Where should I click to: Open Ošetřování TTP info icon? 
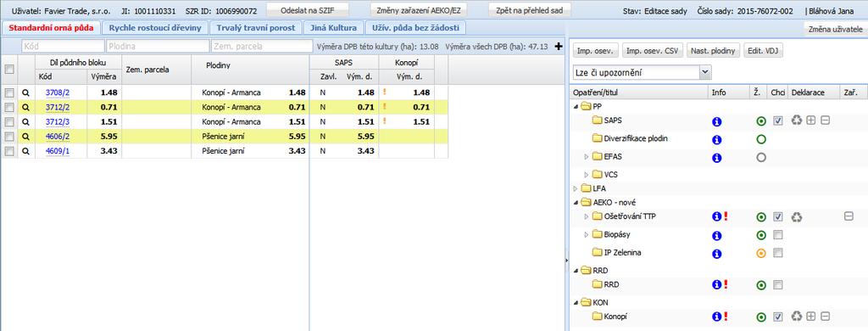pyautogui.click(x=717, y=216)
